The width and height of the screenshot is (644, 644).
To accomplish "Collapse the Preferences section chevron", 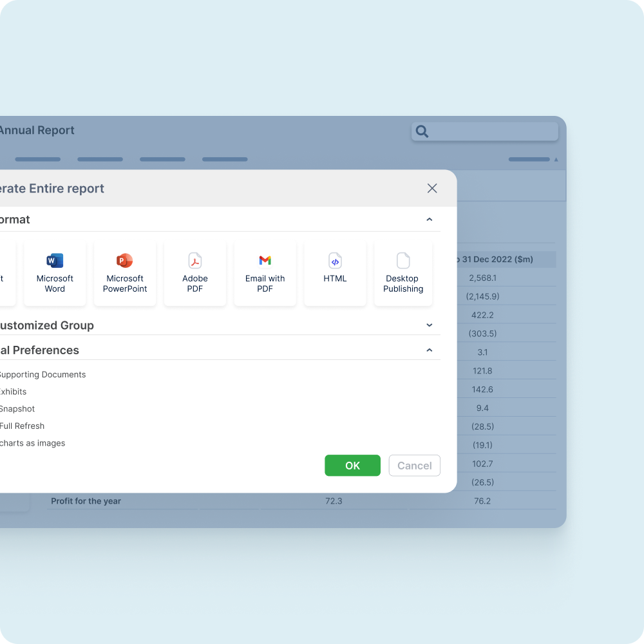I will pos(429,350).
